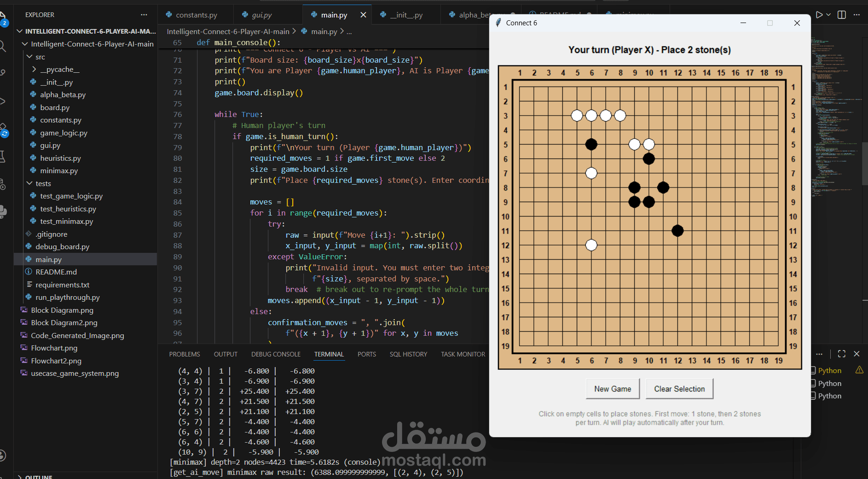Close the main.py editor tab
The height and width of the screenshot is (479, 868).
click(x=363, y=15)
